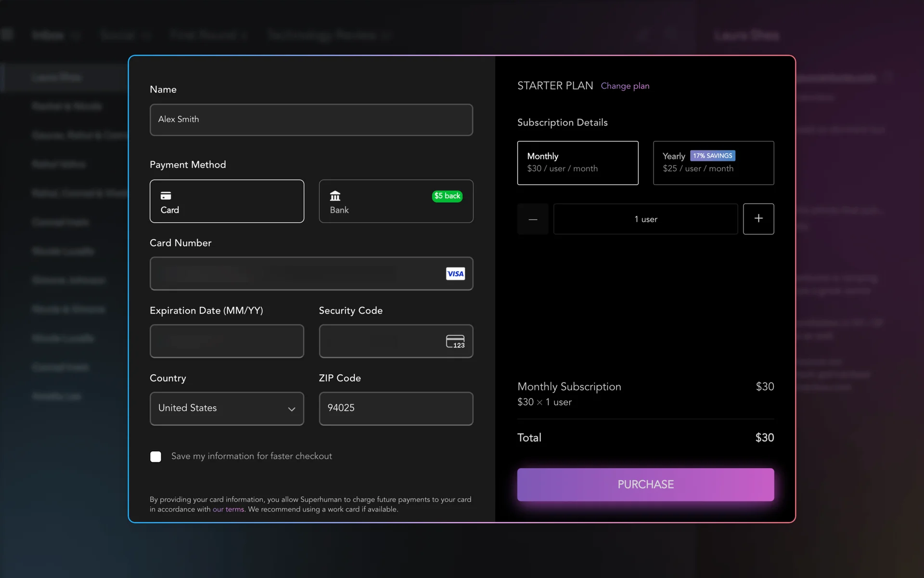This screenshot has height=578, width=924.
Task: Click the credit card icon in Card option
Action: (x=166, y=196)
